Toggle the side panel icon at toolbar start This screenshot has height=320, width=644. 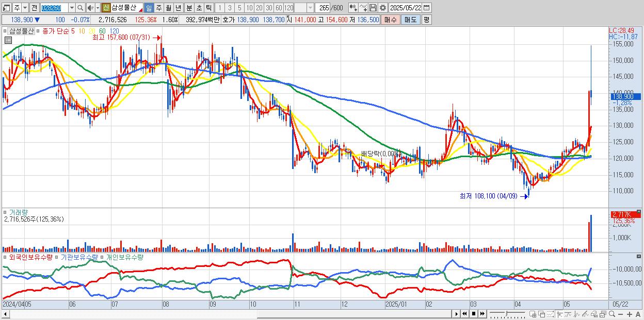coord(7,8)
